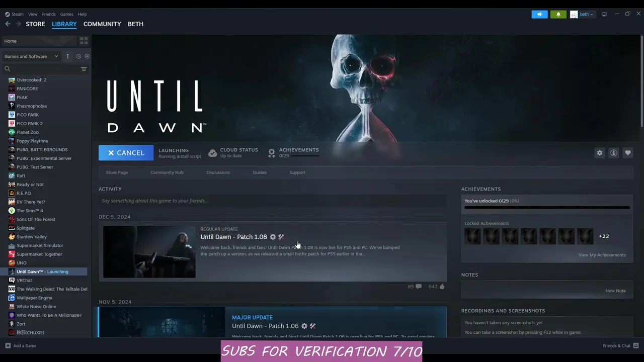Open the Until Dawn - Patch 1.06 title
The image size is (644, 362).
pyautogui.click(x=265, y=326)
